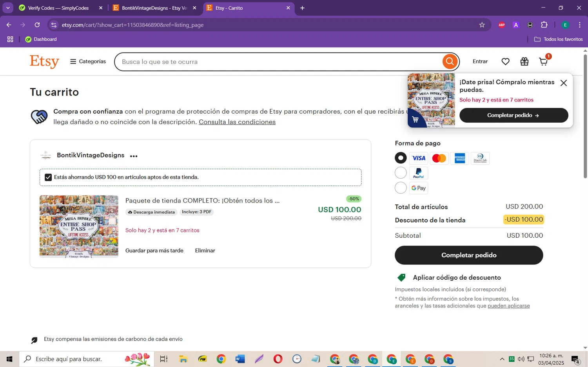Open the Chrome profile avatar
This screenshot has height=367, width=588.
point(565,25)
